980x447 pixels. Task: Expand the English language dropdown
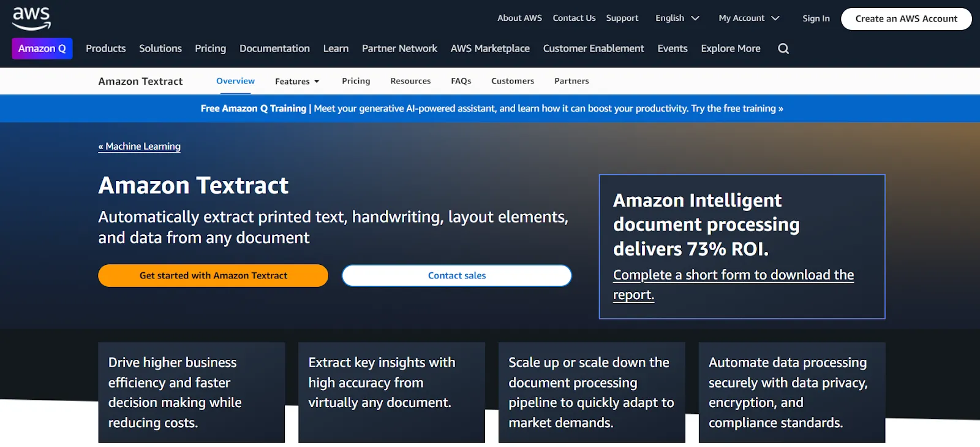pos(677,18)
